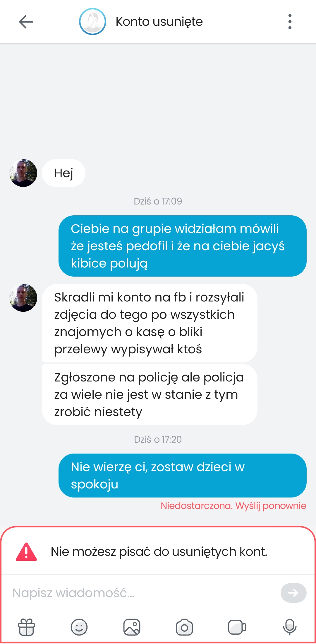Open the image gallery picker icon
316x644 pixels.
[132, 627]
